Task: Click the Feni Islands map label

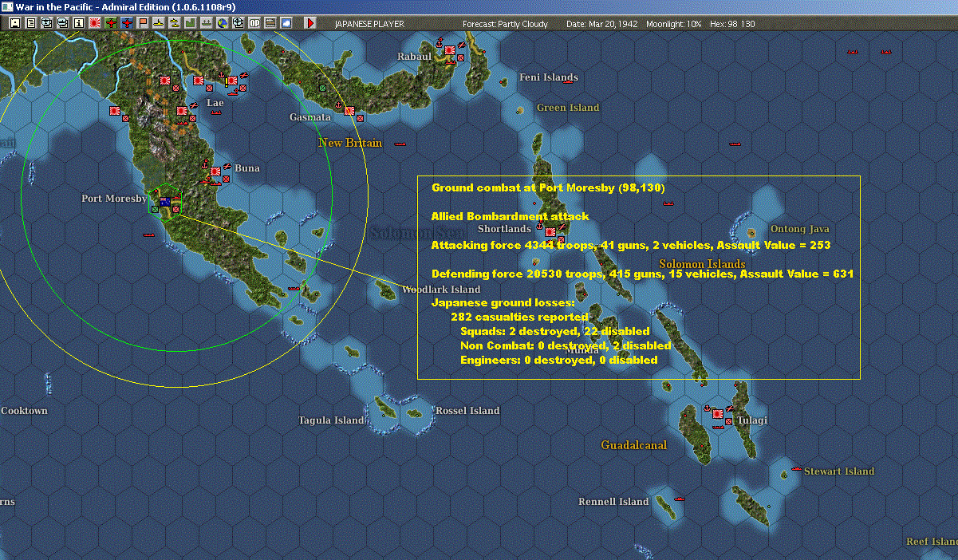Action: pos(549,77)
